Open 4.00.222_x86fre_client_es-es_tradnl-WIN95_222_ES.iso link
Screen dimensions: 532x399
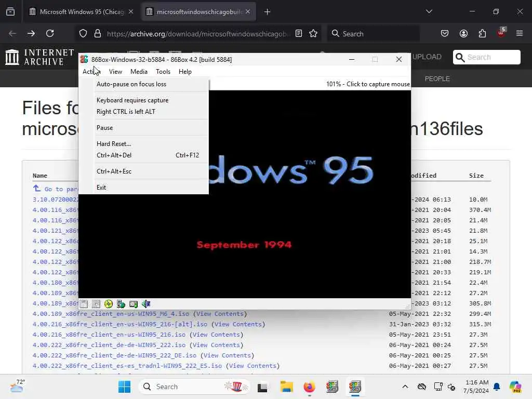(x=127, y=366)
